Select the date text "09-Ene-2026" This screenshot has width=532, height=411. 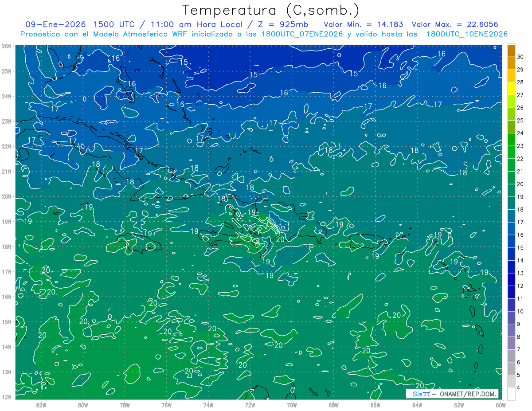55,24
